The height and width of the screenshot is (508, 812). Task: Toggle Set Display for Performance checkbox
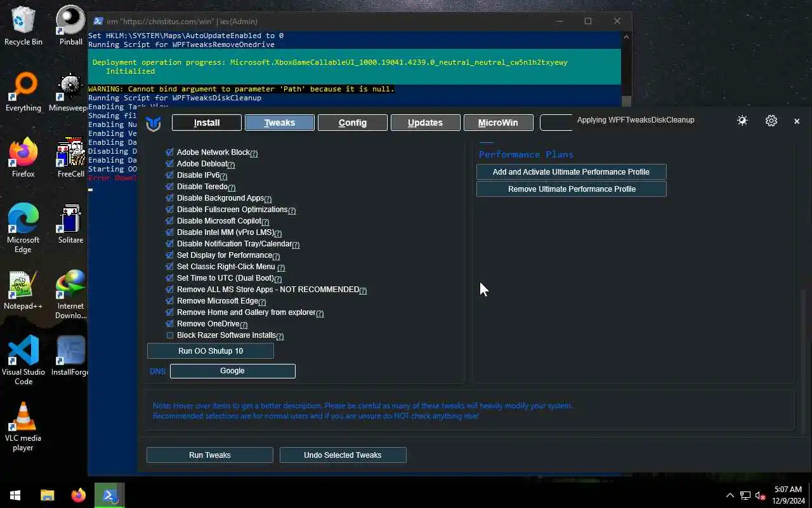[x=169, y=255]
